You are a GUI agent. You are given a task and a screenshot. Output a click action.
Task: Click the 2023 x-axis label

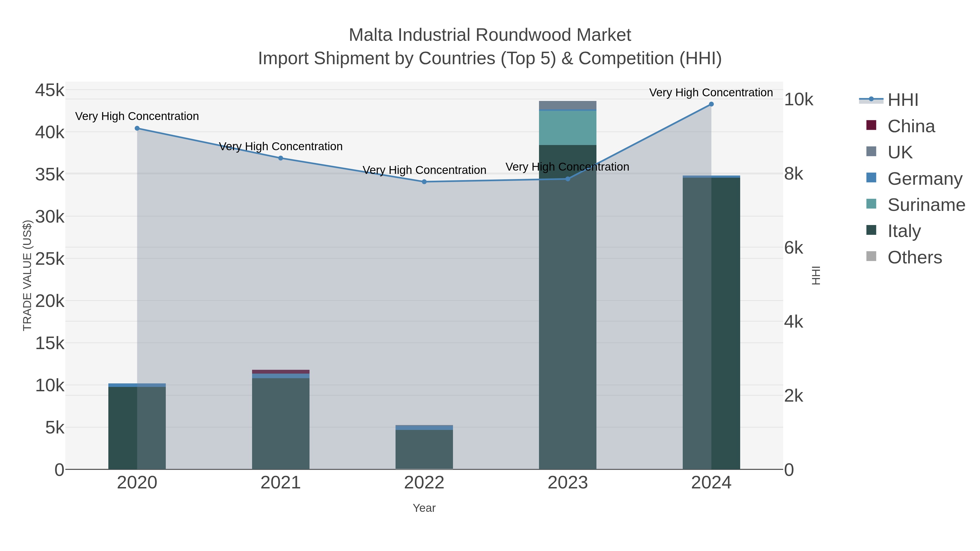click(568, 483)
